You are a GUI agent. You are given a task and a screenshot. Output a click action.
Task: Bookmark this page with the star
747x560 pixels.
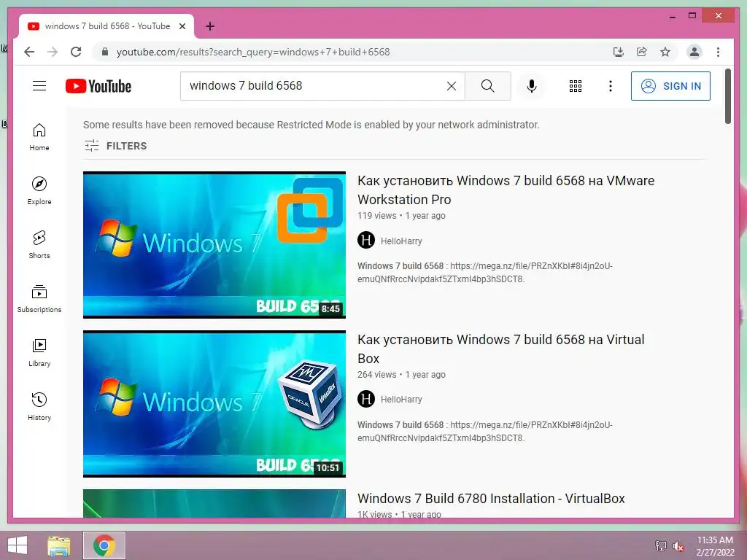pyautogui.click(x=665, y=52)
